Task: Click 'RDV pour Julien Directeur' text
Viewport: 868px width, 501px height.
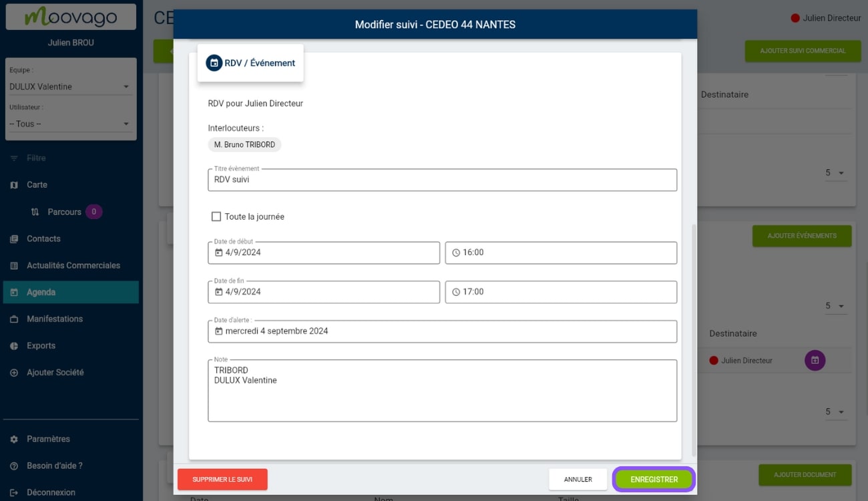Action: [256, 104]
